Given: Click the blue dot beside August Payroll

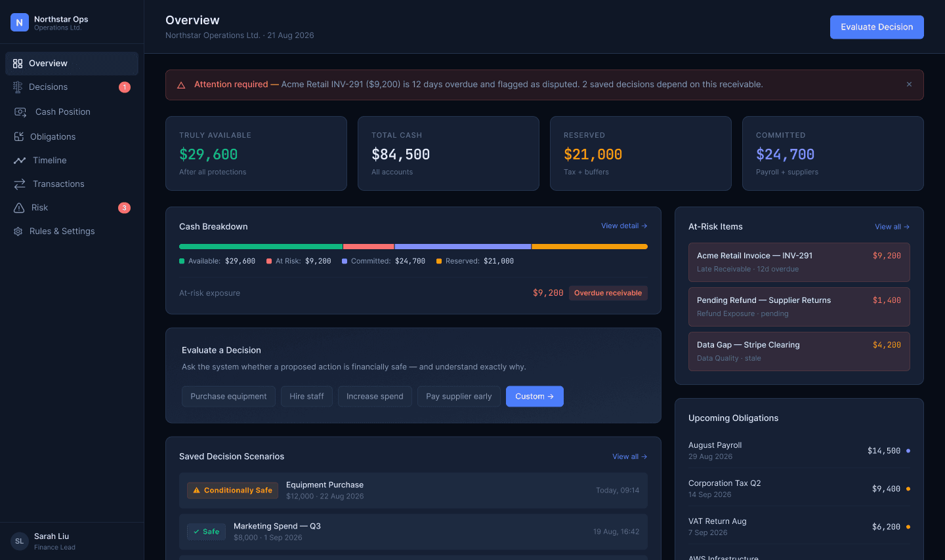Looking at the screenshot, I should (908, 450).
